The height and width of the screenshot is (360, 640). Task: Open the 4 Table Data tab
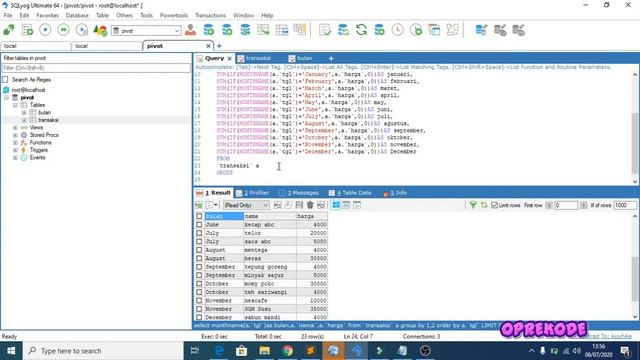tap(350, 193)
